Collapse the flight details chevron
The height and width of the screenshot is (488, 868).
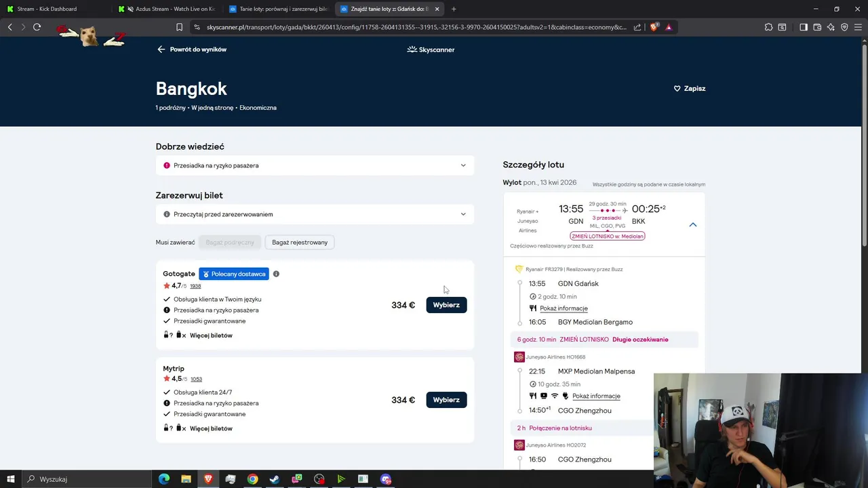692,224
